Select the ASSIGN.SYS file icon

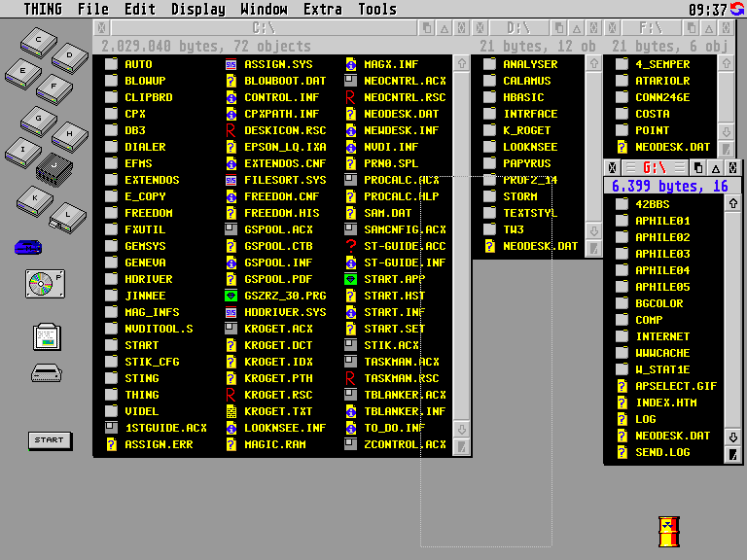coord(231,64)
